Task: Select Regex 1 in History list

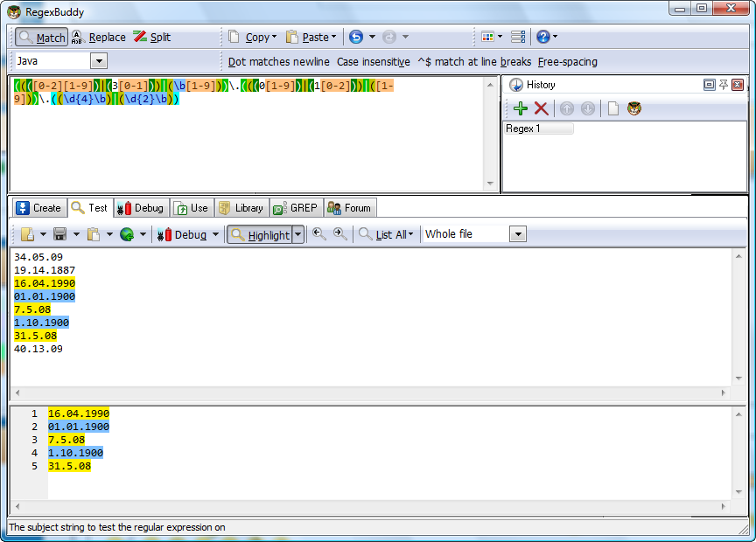Action: 539,129
